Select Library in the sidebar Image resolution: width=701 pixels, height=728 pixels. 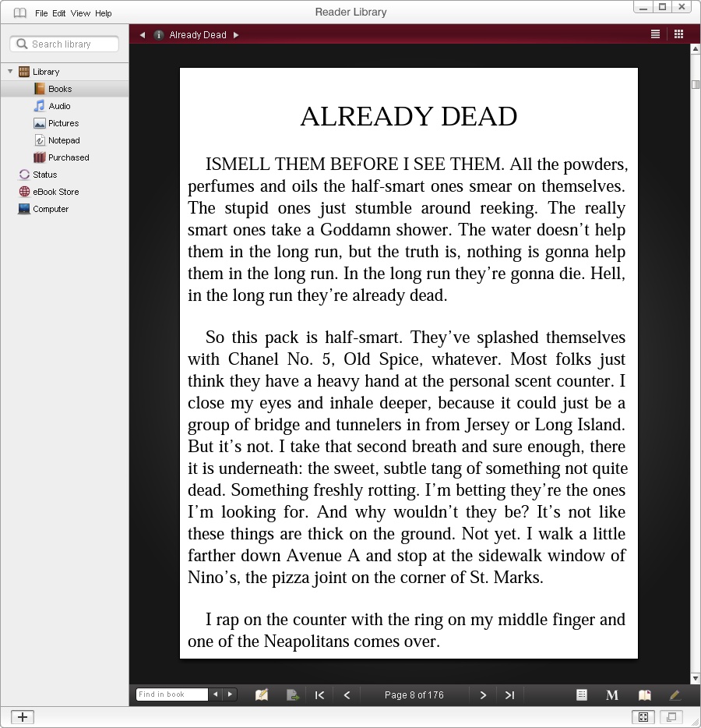[x=46, y=72]
